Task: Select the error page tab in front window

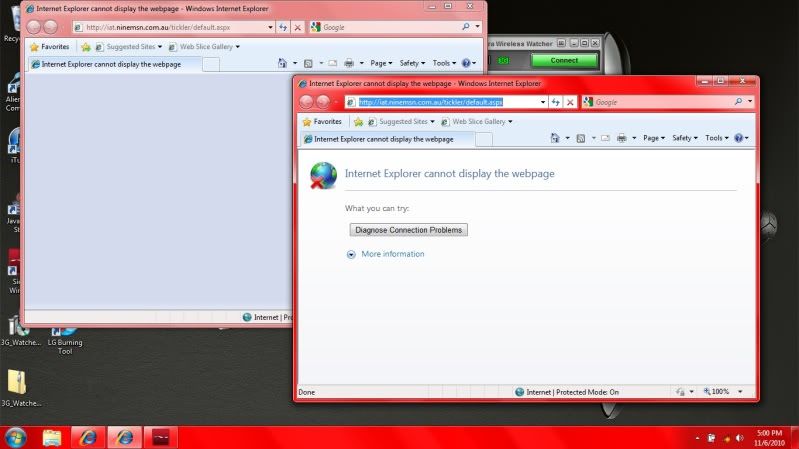Action: [387, 139]
